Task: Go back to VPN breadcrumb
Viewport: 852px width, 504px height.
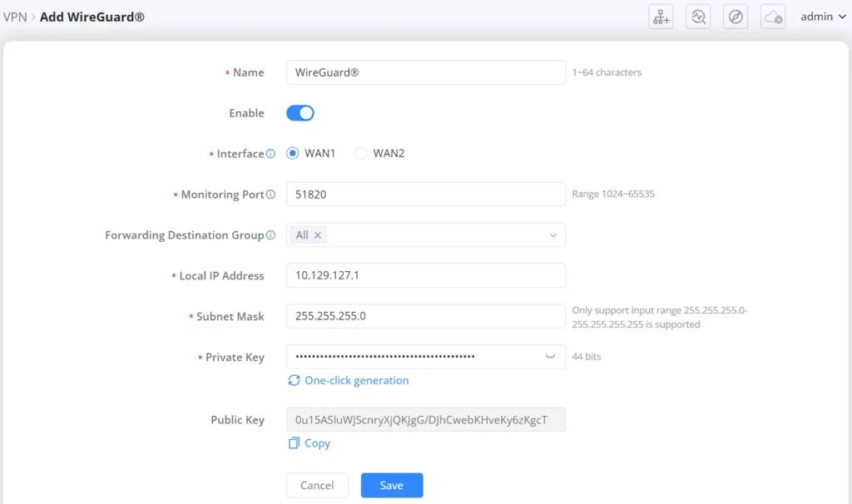Action: (x=15, y=17)
